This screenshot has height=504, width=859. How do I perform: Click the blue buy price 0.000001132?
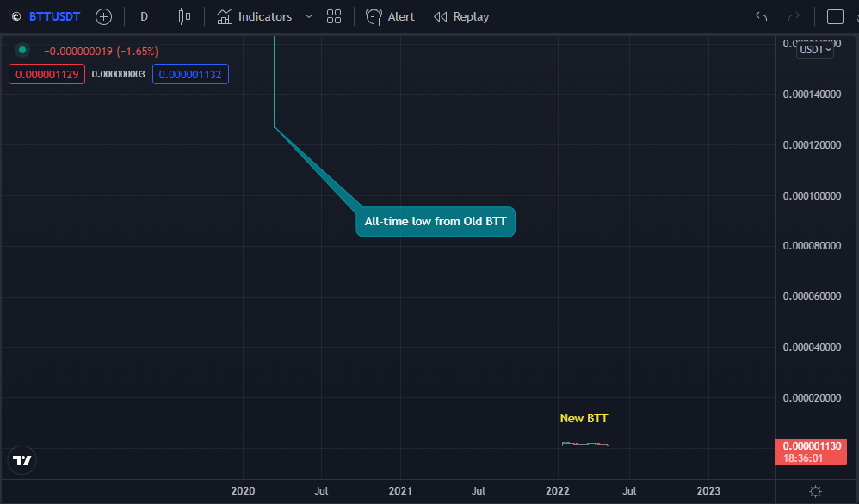190,75
